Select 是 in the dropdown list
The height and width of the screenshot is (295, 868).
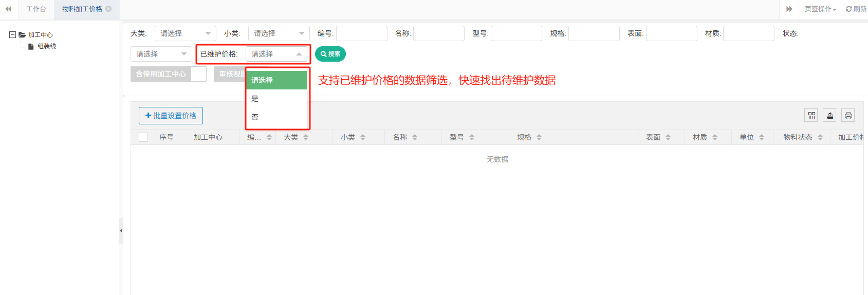[255, 99]
